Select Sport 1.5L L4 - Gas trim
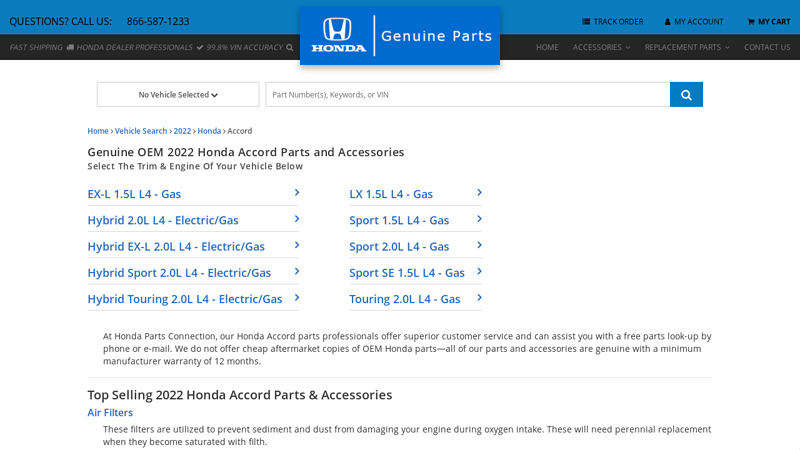Image resolution: width=800 pixels, height=450 pixels. pos(399,220)
